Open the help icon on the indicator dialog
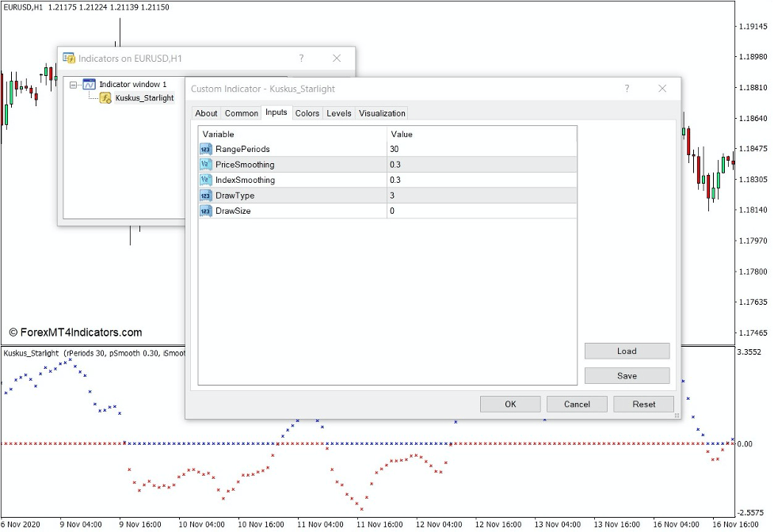This screenshot has width=774, height=532. (x=627, y=89)
